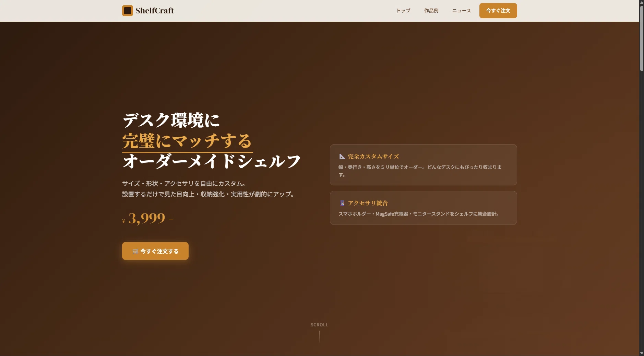Image resolution: width=644 pixels, height=356 pixels.
Task: Click the オーダーメイドシェルフ headline line
Action: pos(211,162)
